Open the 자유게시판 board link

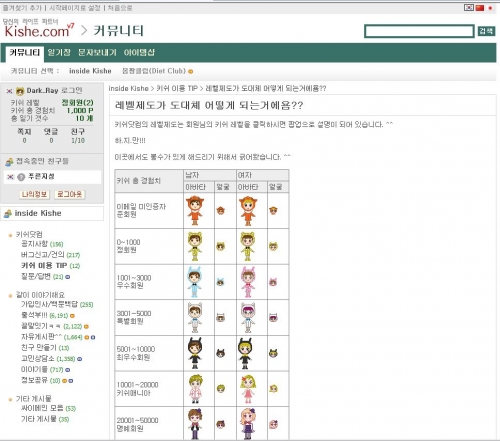(x=42, y=337)
